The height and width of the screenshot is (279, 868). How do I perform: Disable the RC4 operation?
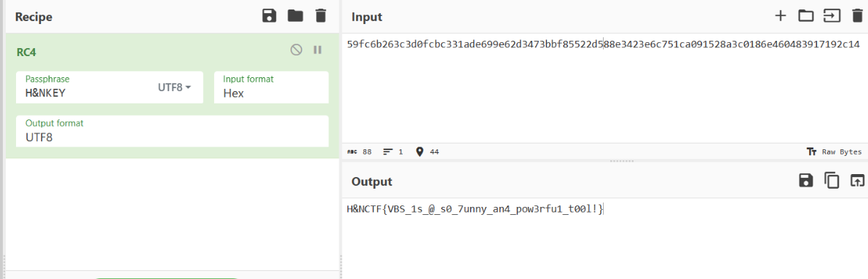(296, 50)
